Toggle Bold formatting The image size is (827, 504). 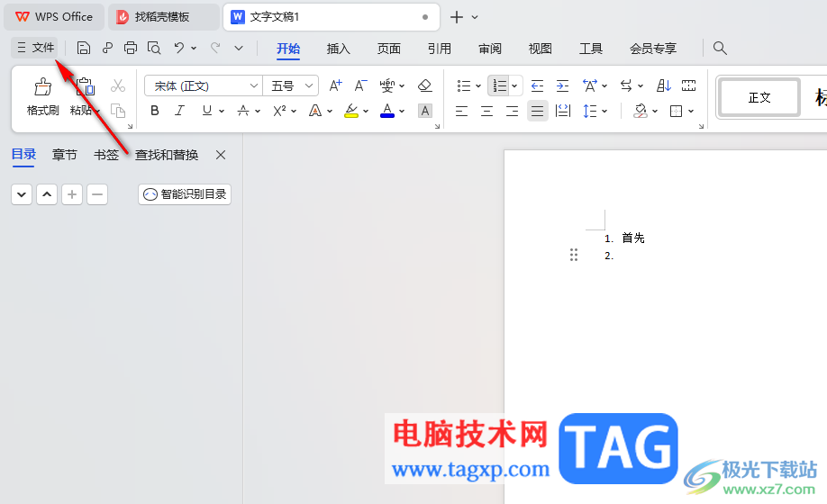click(x=155, y=111)
